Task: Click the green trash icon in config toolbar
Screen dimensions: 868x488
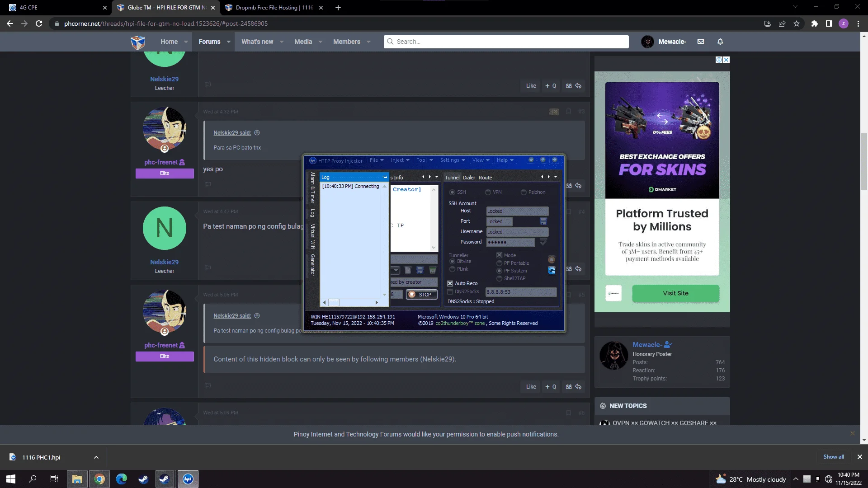Action: [433, 270]
